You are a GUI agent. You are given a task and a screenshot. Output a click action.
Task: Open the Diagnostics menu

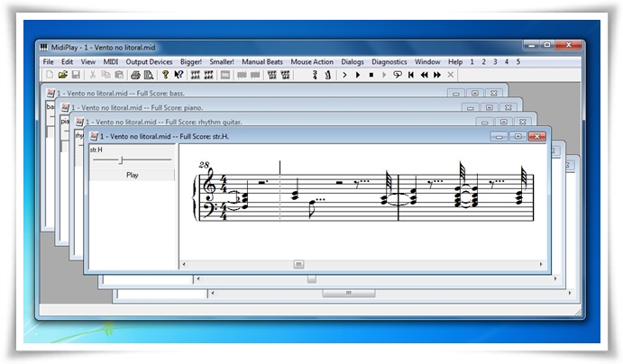tap(389, 62)
